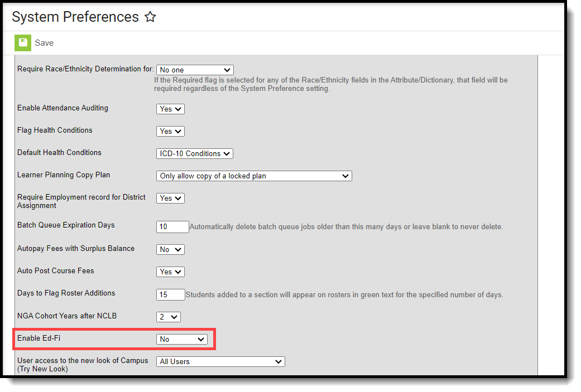The height and width of the screenshot is (392, 581).
Task: Open the Try New Look user access dropdown
Action: point(220,362)
